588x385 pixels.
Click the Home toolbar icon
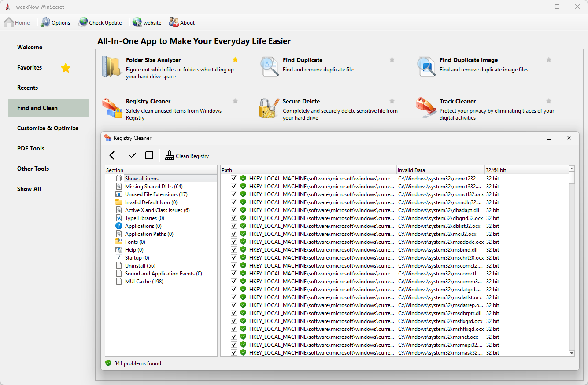[x=9, y=22]
